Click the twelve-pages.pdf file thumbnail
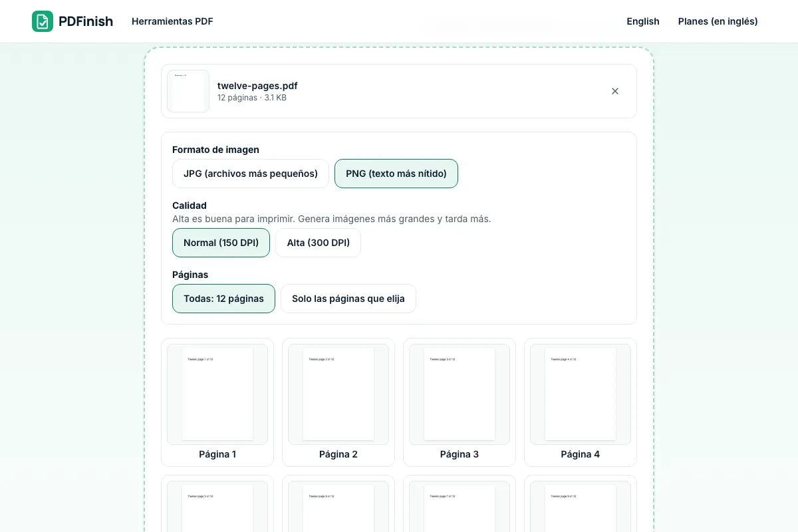 pyautogui.click(x=188, y=91)
